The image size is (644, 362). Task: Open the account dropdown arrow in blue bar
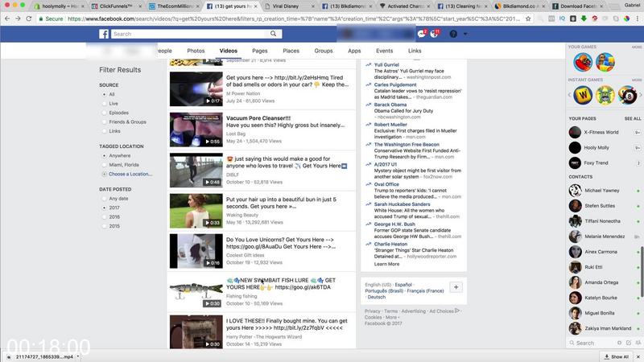pyautogui.click(x=465, y=34)
